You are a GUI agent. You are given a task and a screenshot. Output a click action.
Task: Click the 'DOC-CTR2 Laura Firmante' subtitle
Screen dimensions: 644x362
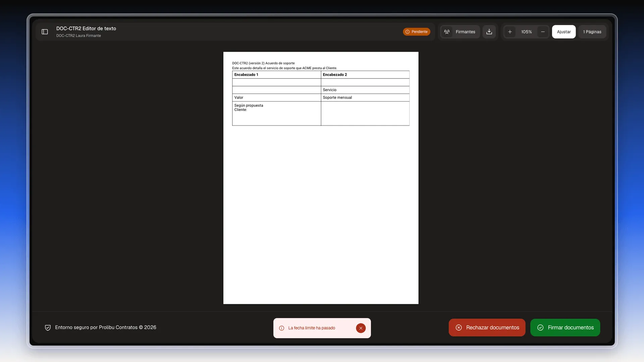coord(78,36)
